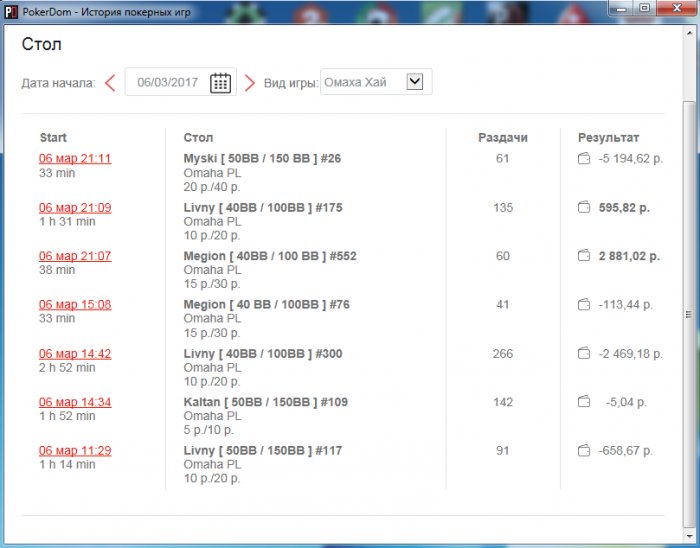This screenshot has height=548, width=700.
Task: Select table name Megion [ 40 BB / 100BB ] #76
Action: (267, 304)
